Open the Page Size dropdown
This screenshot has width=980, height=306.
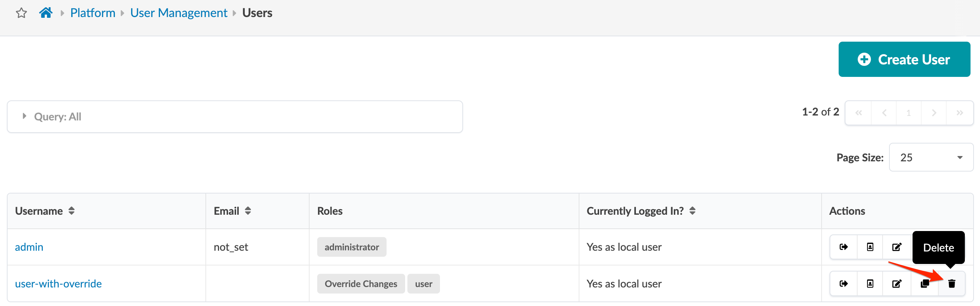(x=930, y=158)
